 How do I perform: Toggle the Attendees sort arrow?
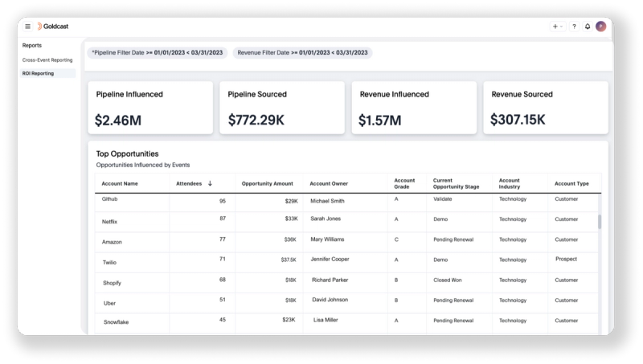pyautogui.click(x=210, y=183)
